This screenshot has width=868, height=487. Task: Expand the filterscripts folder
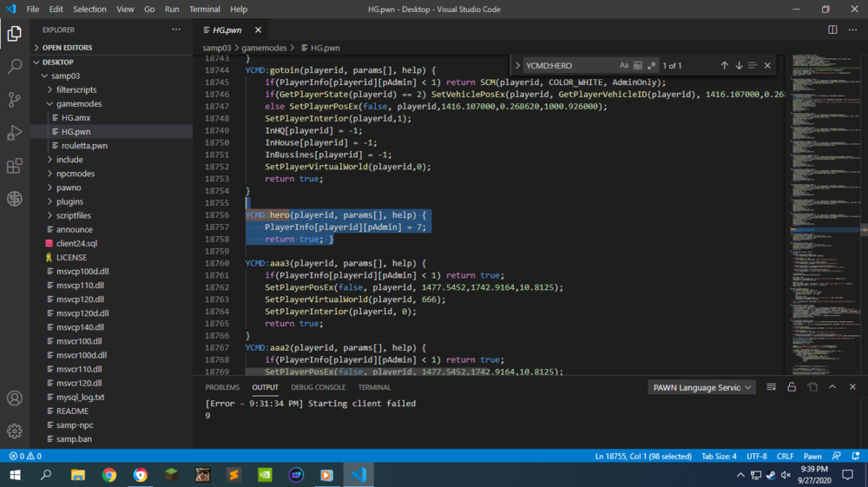(111, 89)
